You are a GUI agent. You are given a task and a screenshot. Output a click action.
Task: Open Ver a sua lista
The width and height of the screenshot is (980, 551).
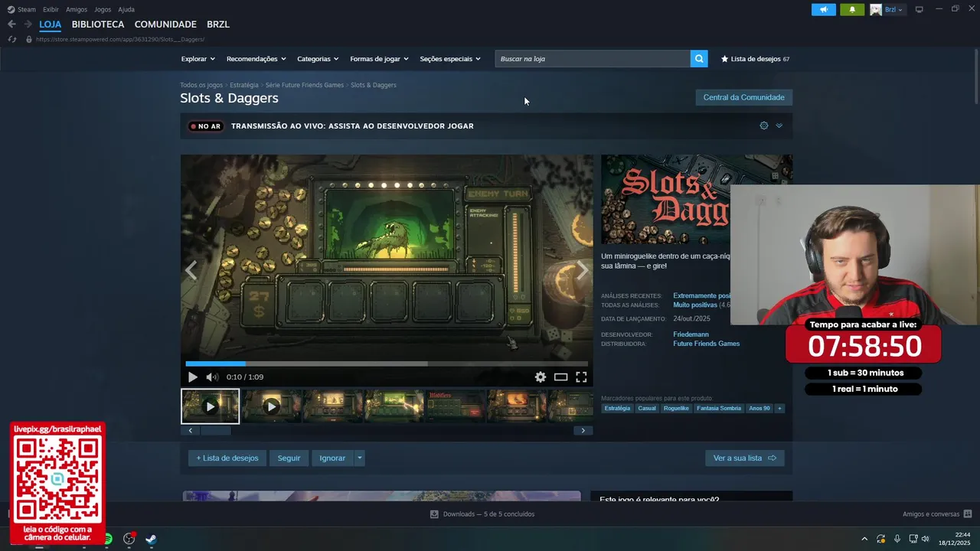[744, 458]
